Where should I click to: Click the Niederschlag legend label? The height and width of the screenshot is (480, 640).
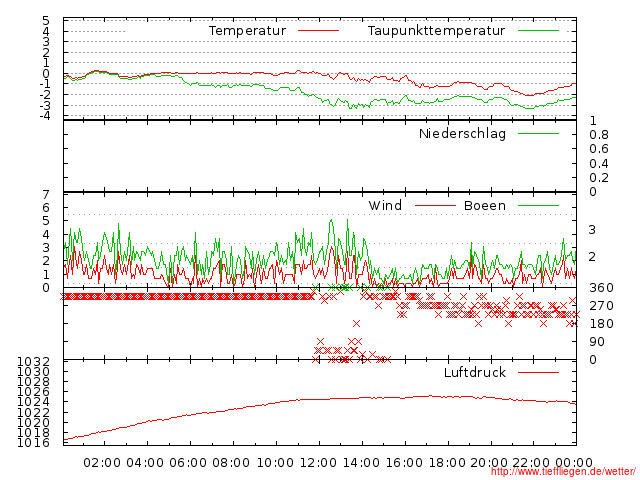(462, 133)
